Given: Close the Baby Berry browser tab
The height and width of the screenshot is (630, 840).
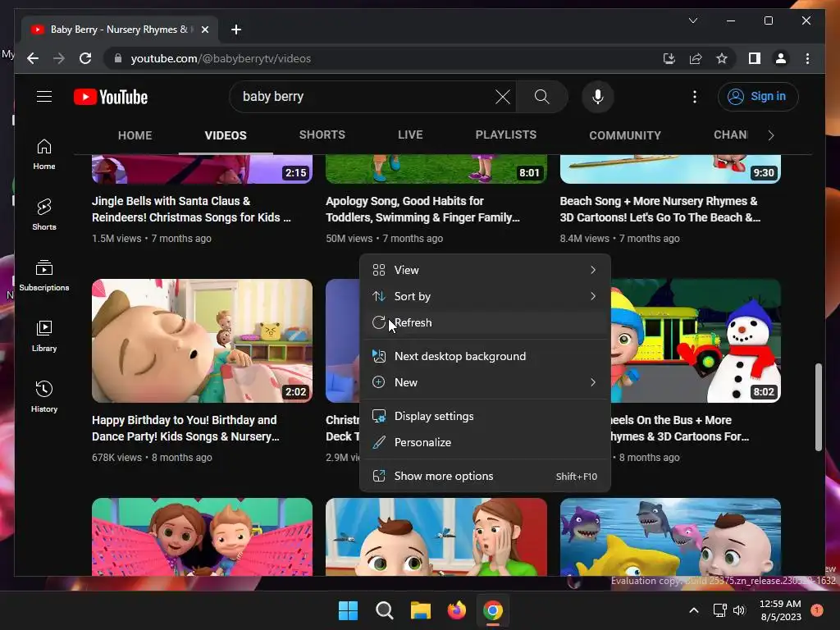Looking at the screenshot, I should click(x=204, y=30).
